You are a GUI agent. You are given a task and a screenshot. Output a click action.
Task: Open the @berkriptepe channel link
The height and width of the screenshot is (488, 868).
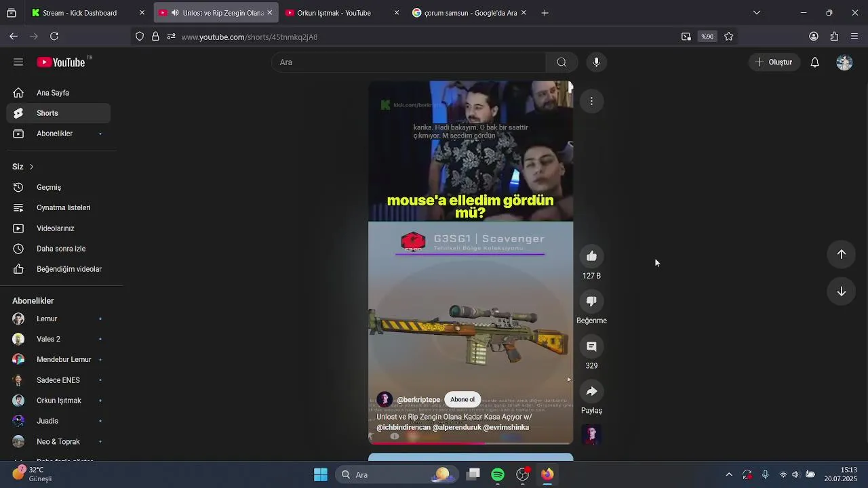tap(418, 400)
